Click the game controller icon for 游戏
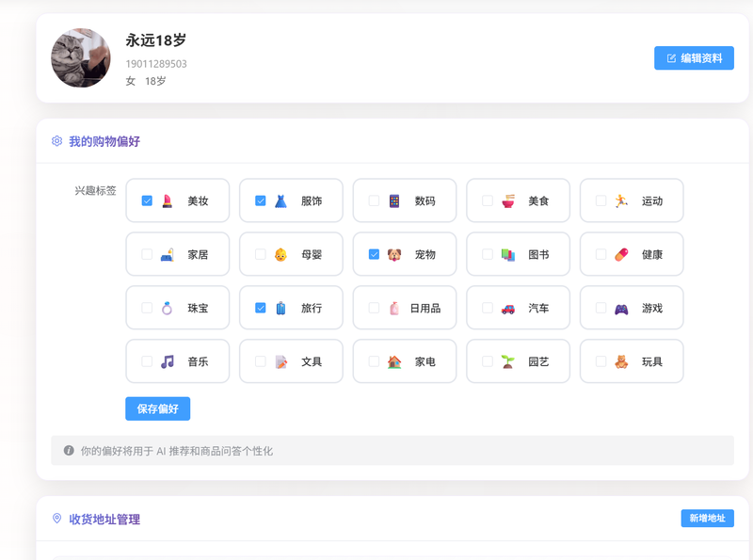753x560 pixels. click(x=621, y=308)
